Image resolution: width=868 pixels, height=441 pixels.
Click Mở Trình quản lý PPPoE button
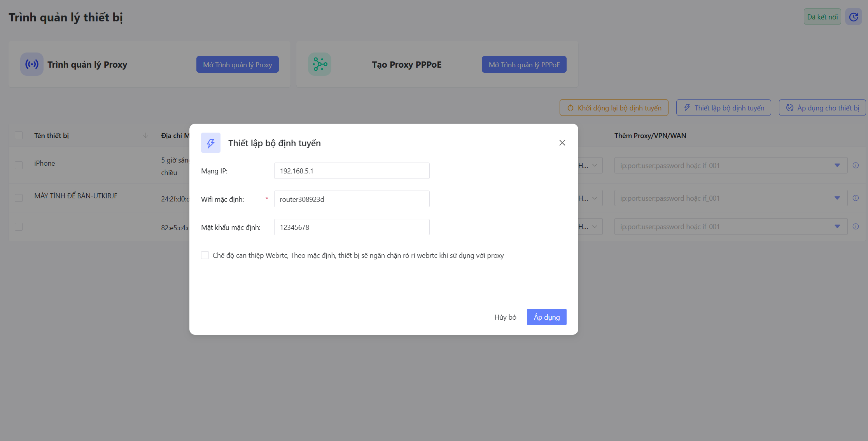pyautogui.click(x=524, y=65)
